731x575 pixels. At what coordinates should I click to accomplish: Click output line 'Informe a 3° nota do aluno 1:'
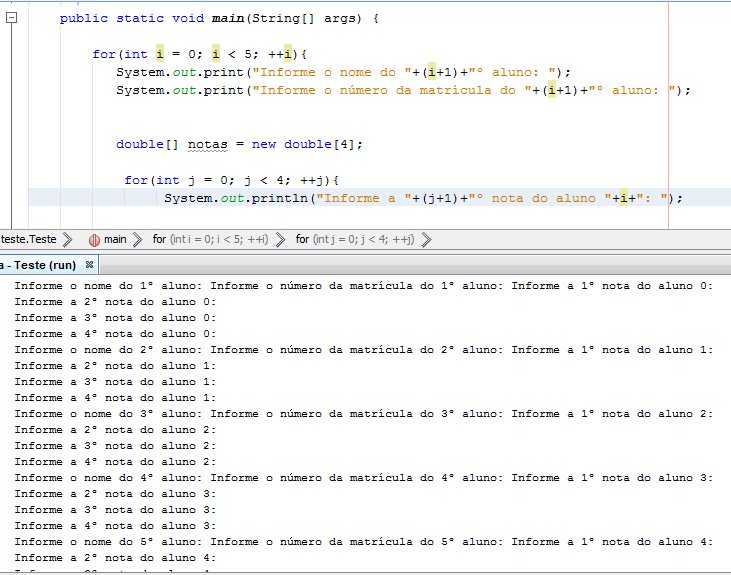115,382
